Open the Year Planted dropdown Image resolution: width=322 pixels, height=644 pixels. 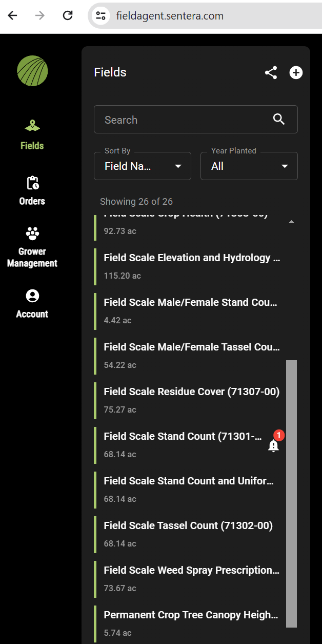(x=249, y=166)
